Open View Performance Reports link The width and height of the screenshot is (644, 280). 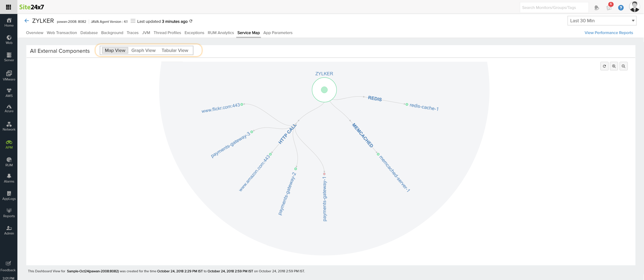(x=608, y=33)
